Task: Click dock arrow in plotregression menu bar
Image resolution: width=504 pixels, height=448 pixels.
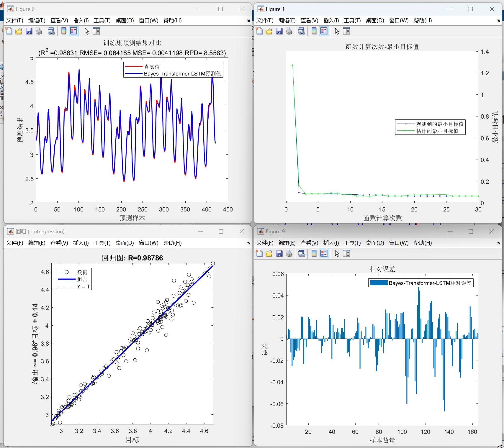Action: tap(248, 243)
